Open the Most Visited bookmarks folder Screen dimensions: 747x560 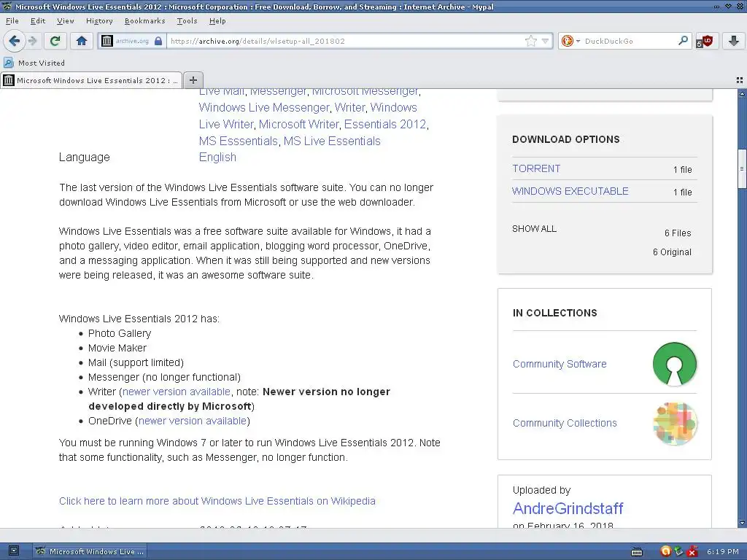34,63
